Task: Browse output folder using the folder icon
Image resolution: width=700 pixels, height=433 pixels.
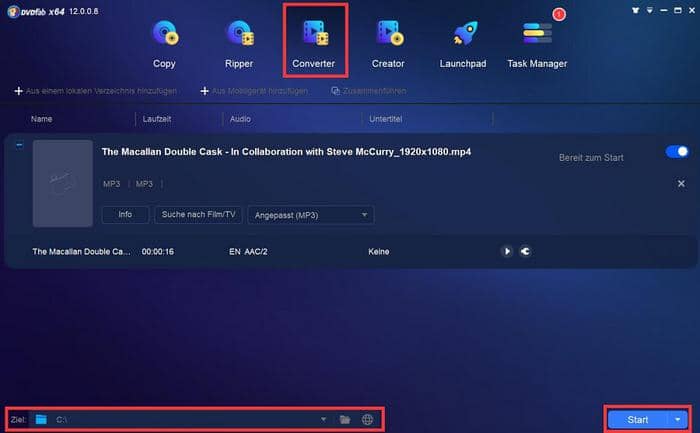Action: (x=345, y=419)
